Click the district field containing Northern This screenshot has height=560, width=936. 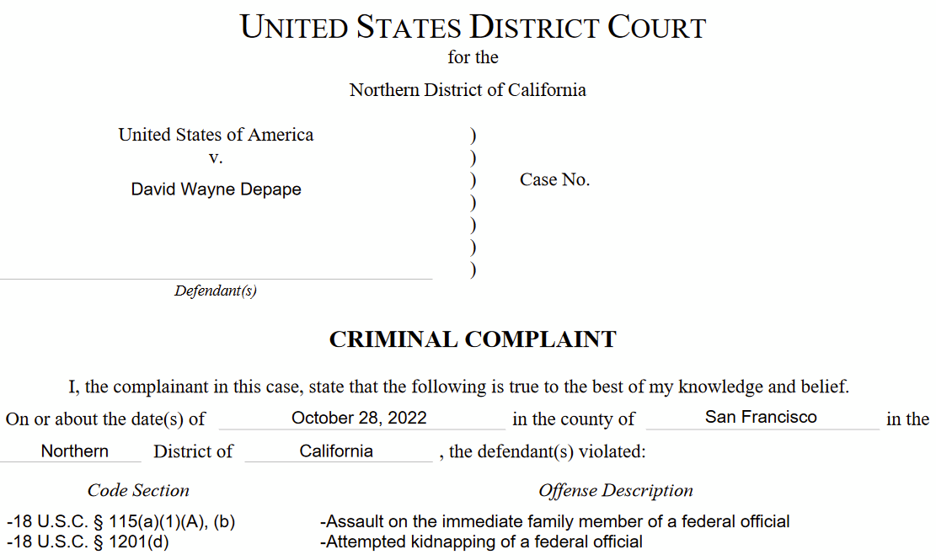[x=74, y=451]
